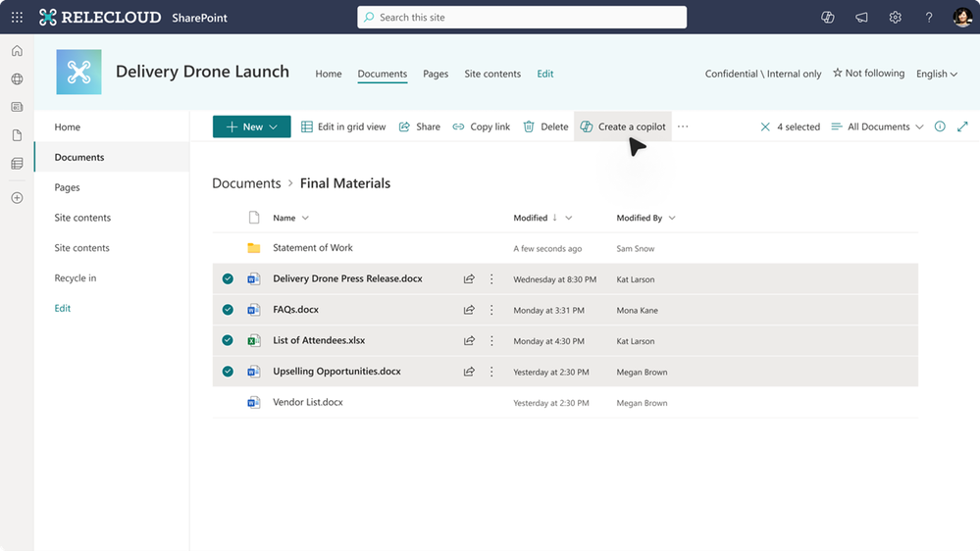The height and width of the screenshot is (551, 980).
Task: Open the globe sites icon in left rail
Action: (17, 78)
